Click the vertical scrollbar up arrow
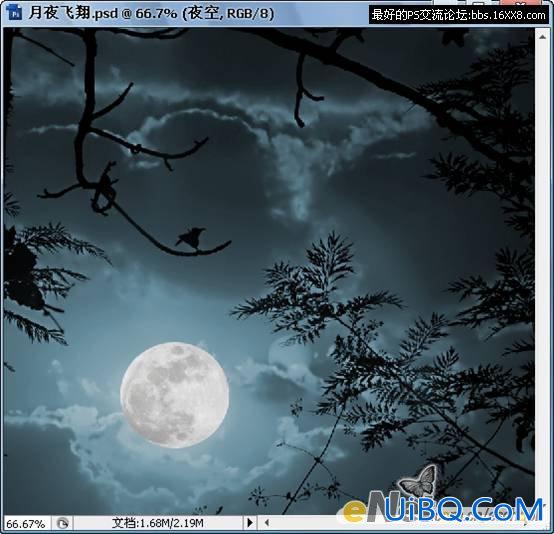 point(542,37)
